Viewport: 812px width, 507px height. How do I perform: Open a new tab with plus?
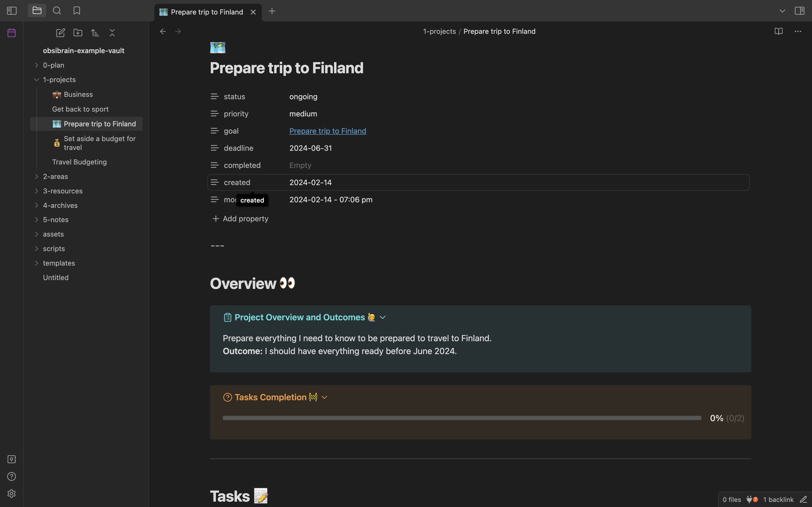click(272, 11)
